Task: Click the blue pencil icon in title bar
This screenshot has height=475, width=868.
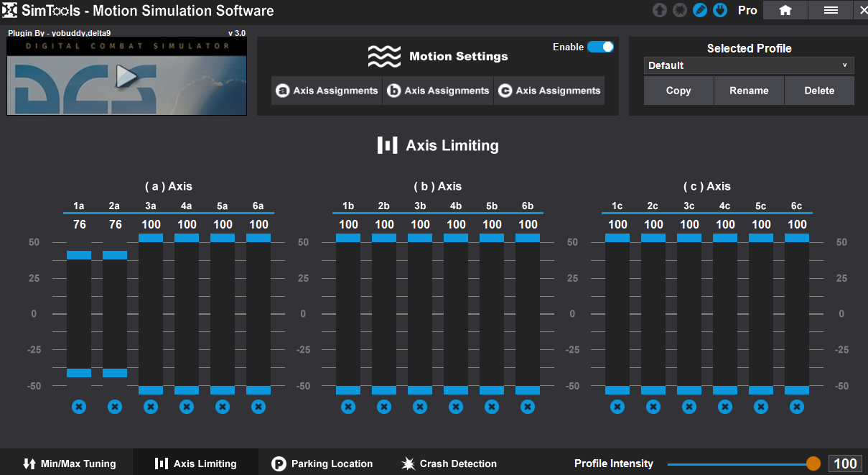Action: 700,11
